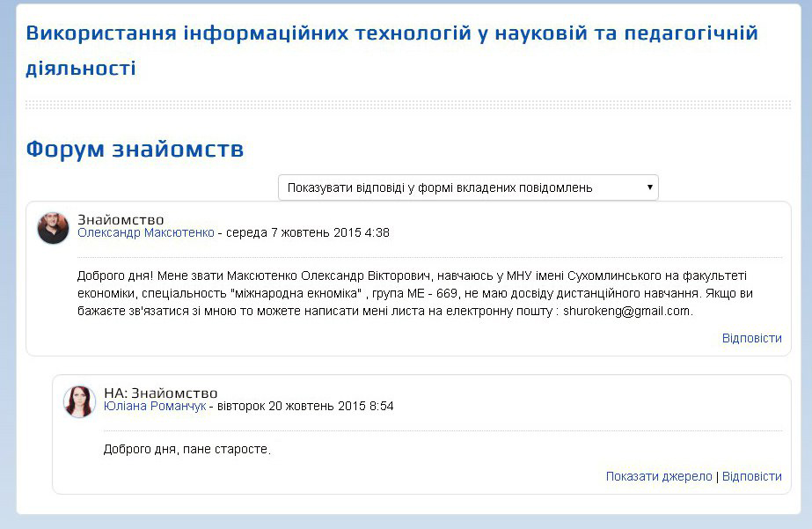Click the date середа 7 жовтень 2015 4:38
Image resolution: width=812 pixels, height=529 pixels.
[308, 232]
